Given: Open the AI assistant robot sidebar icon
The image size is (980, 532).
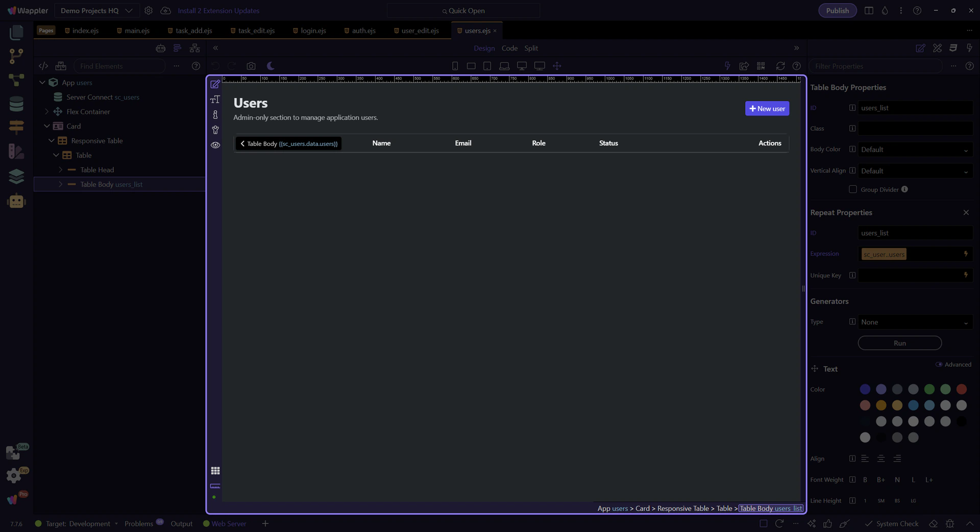Looking at the screenshot, I should pos(16,201).
